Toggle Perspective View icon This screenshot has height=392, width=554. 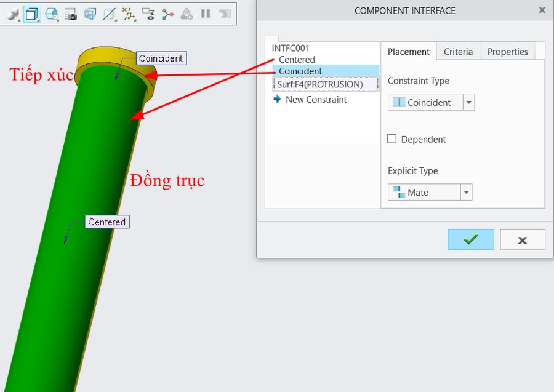coord(90,14)
